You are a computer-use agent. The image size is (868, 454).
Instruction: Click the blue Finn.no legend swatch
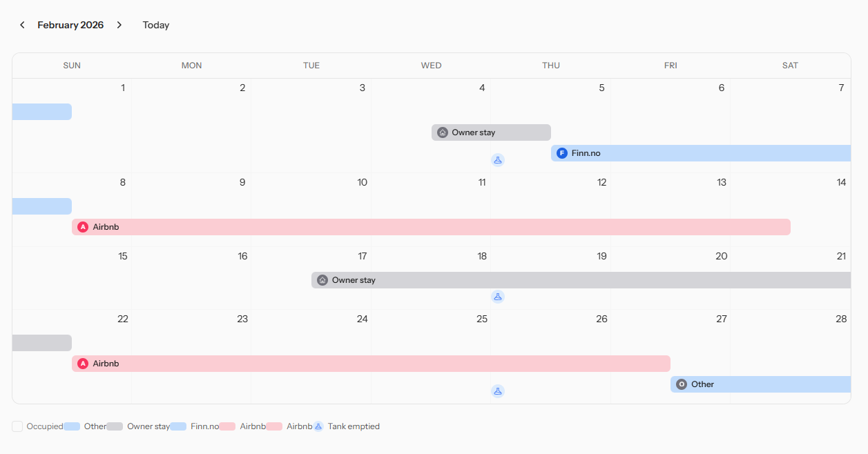178,426
